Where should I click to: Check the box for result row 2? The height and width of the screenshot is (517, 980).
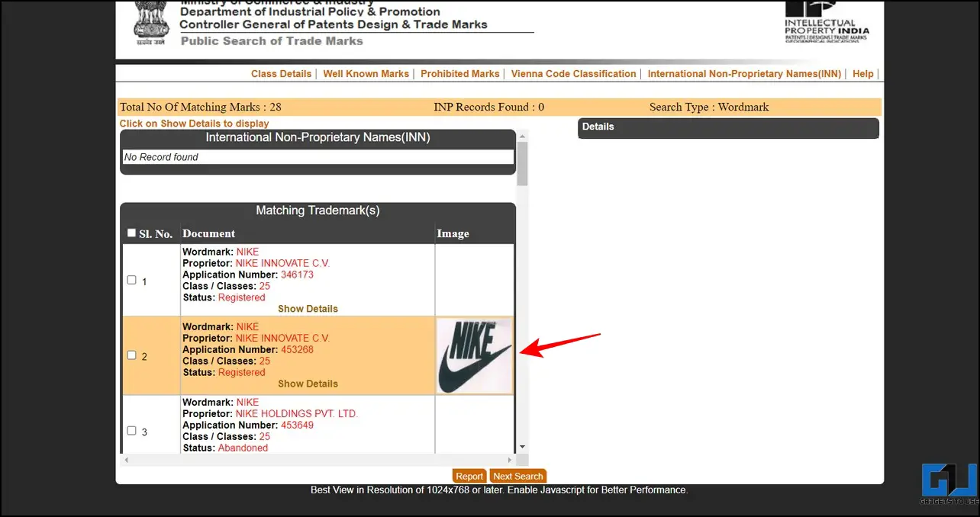coord(131,355)
